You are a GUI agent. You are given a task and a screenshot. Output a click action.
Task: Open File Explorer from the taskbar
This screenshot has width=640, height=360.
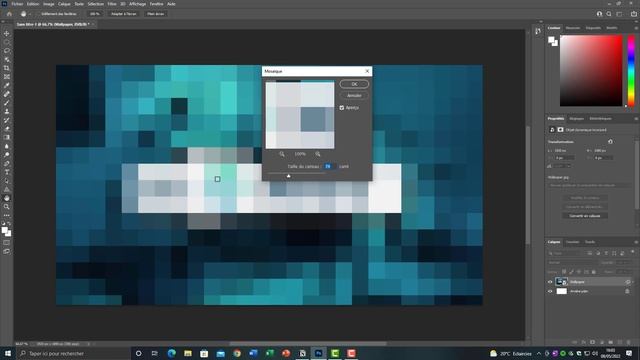(x=188, y=353)
